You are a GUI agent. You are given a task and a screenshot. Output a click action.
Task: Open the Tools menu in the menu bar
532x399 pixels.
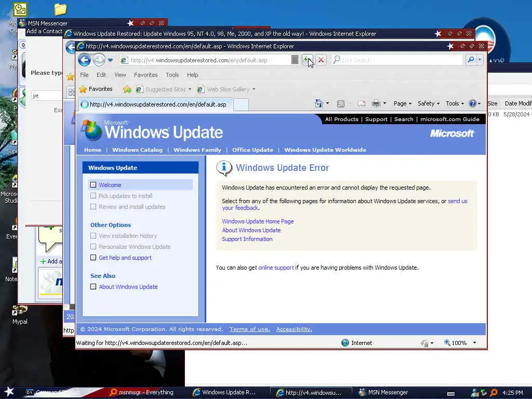pos(172,75)
